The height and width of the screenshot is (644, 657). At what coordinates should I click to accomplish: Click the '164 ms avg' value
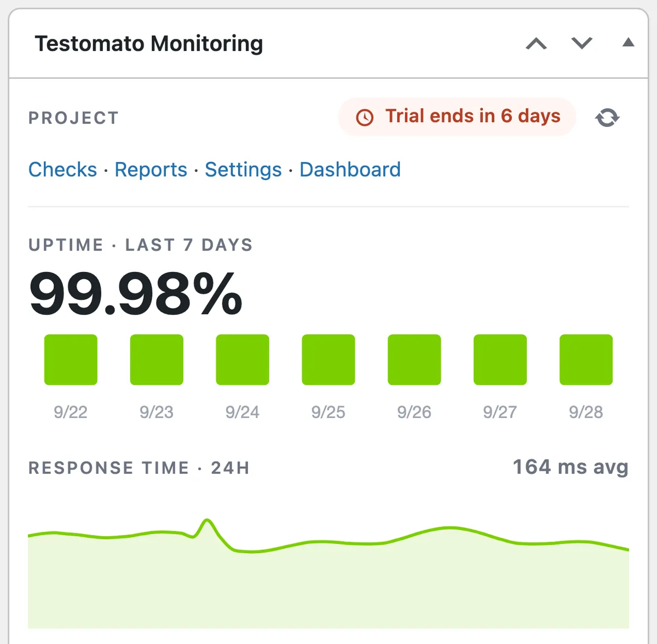click(570, 467)
